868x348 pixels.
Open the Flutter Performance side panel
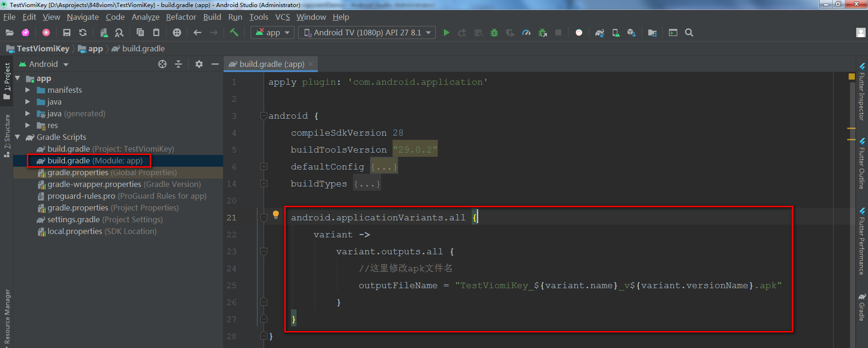pyautogui.click(x=862, y=242)
